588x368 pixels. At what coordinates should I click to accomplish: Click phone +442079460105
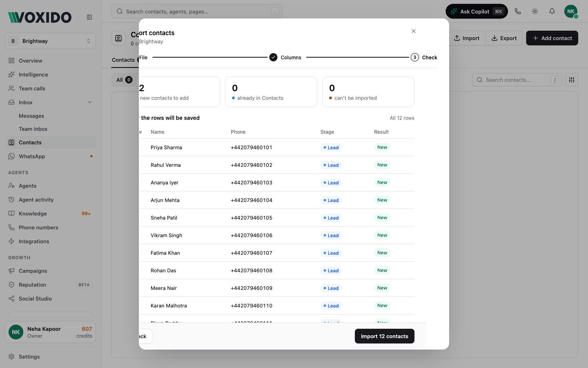(252, 218)
